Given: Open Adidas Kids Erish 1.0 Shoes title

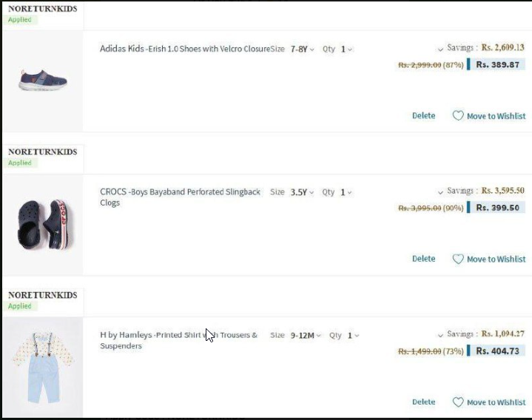Looking at the screenshot, I should 185,50.
